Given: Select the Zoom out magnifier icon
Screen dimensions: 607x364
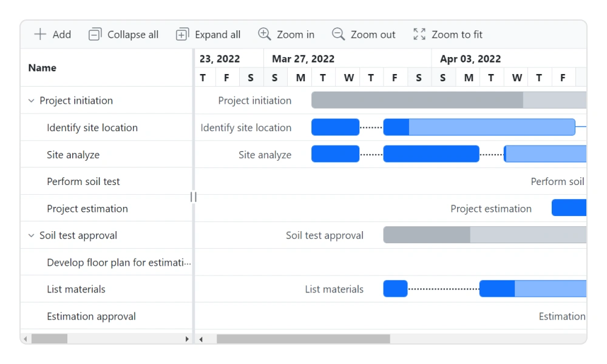Looking at the screenshot, I should 338,34.
